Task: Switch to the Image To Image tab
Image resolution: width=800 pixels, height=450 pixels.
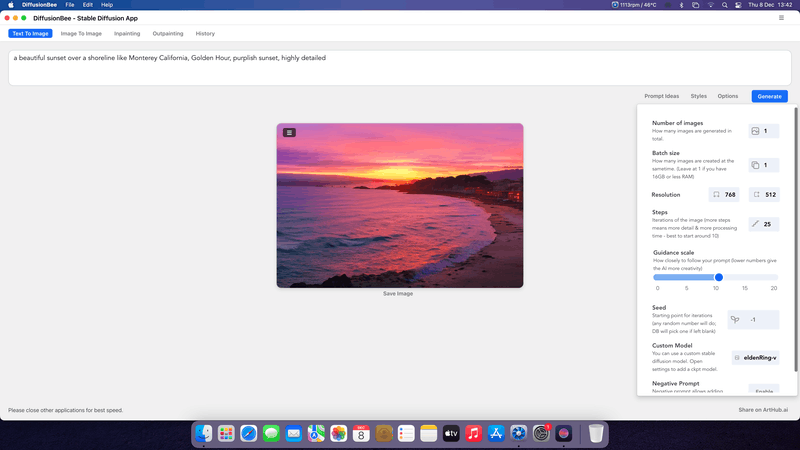Action: pos(81,34)
